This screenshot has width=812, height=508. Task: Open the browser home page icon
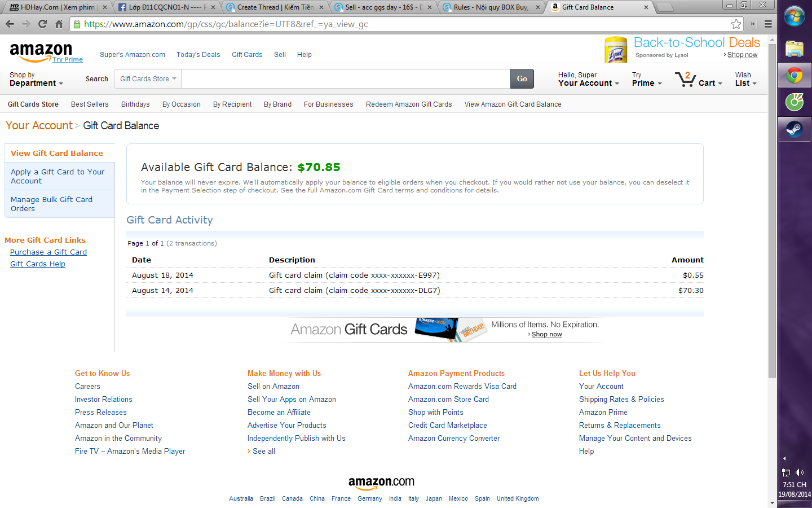59,24
